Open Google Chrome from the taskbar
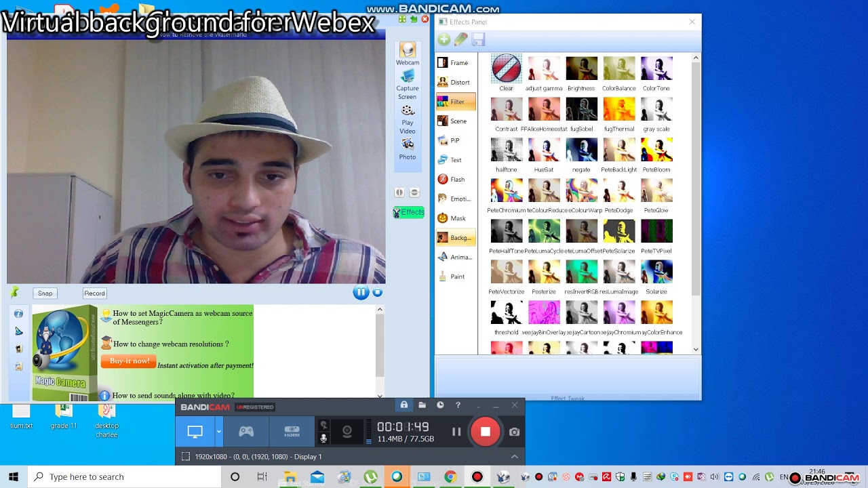 coord(450,477)
